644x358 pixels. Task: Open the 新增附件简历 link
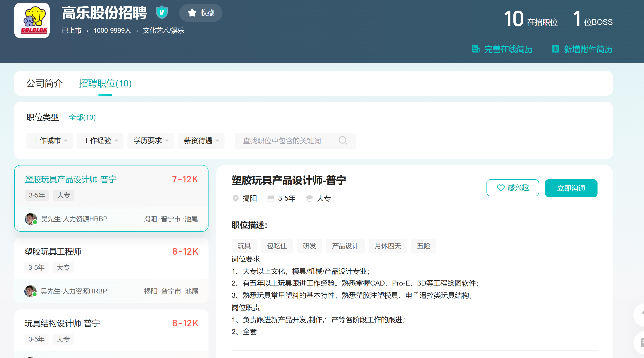tap(582, 49)
